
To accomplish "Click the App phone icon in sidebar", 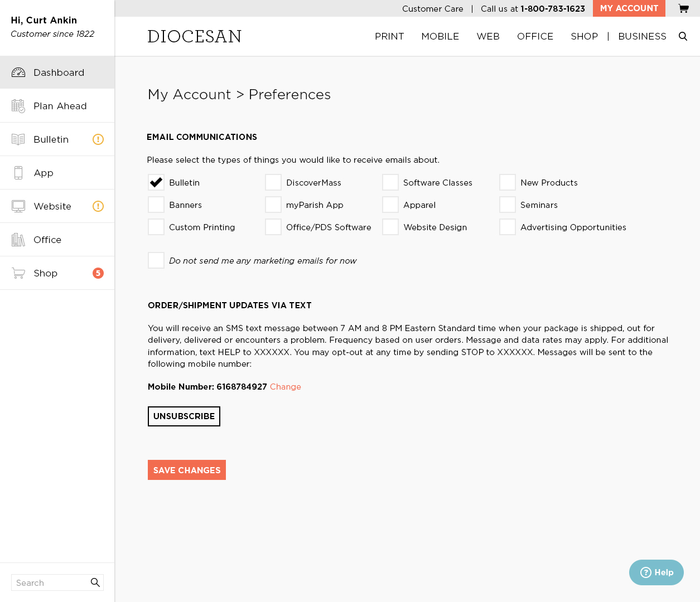I will pyautogui.click(x=18, y=173).
